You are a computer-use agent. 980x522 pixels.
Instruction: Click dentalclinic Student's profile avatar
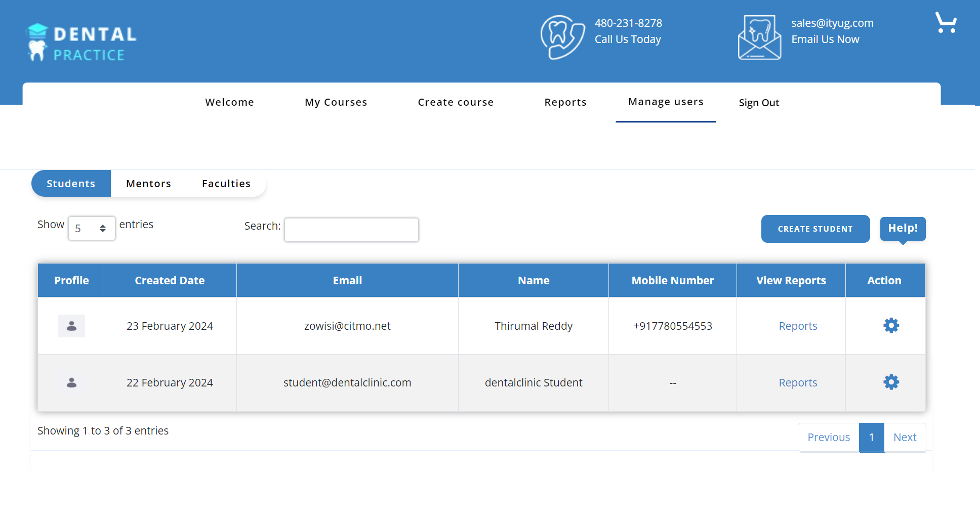71,383
